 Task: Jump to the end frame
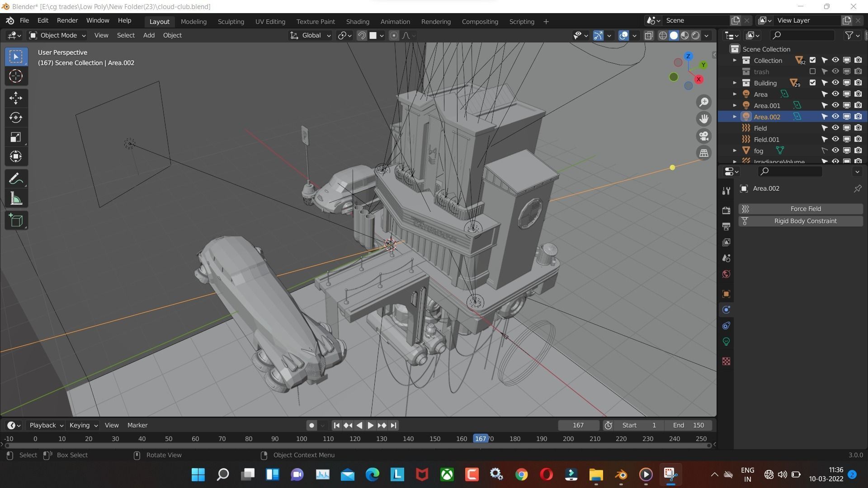393,426
